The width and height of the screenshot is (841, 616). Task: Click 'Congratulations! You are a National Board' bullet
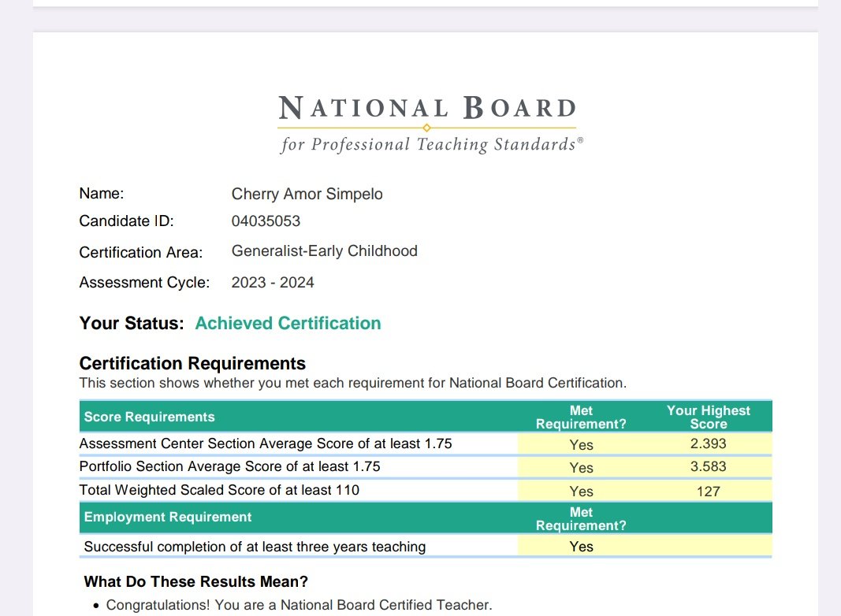click(x=299, y=605)
